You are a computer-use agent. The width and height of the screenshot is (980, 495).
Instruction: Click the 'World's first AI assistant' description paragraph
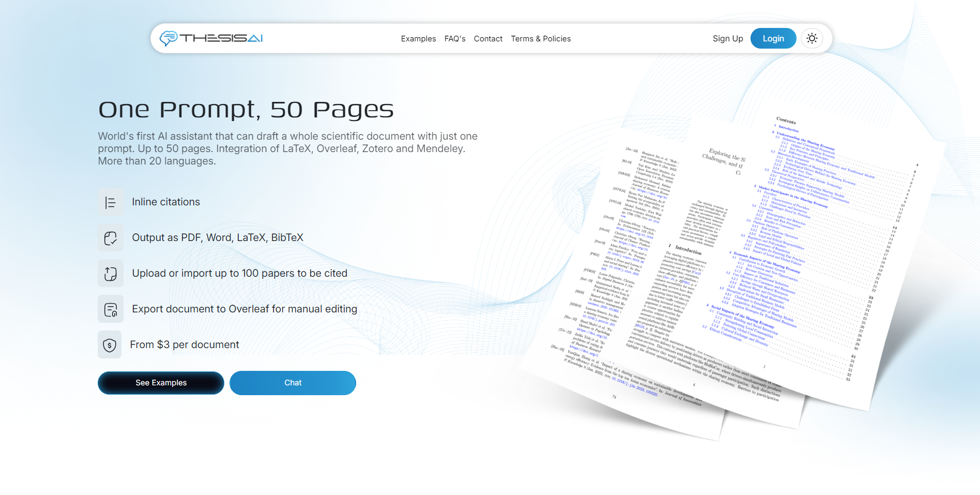pos(288,148)
